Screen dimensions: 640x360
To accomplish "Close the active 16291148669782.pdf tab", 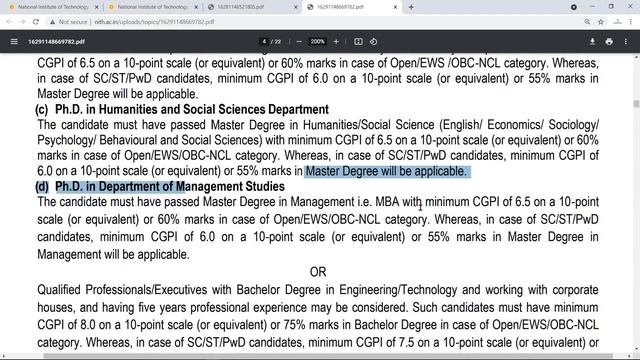I will coord(395,7).
